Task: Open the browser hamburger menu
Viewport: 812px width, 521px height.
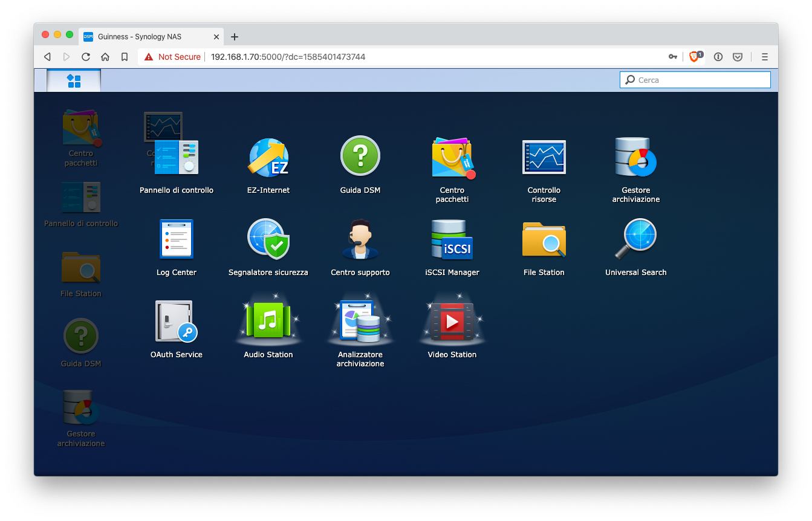Action: (x=765, y=57)
